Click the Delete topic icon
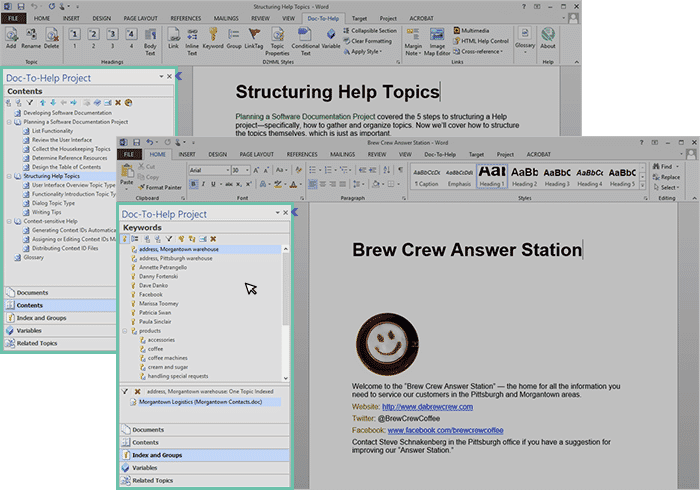The image size is (700, 490). [x=51, y=37]
